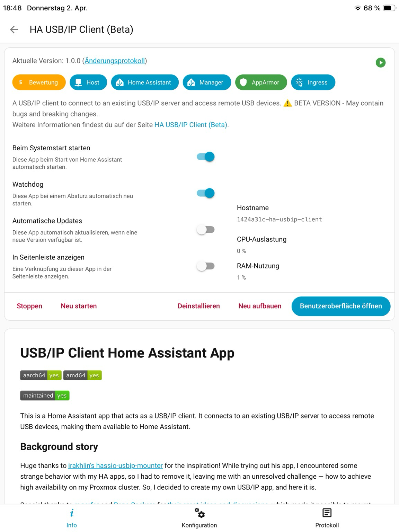Tap the Home Assistant capability chip
This screenshot has width=399, height=532.
point(145,82)
